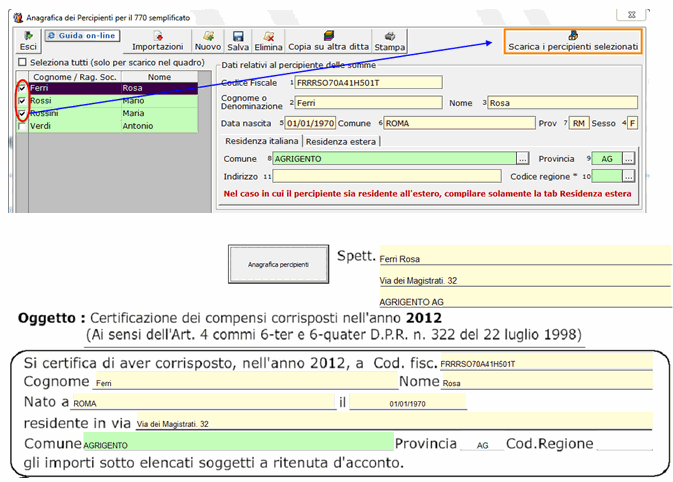Enable the Seleziona tutti checkbox
673x482 pixels.
23,62
